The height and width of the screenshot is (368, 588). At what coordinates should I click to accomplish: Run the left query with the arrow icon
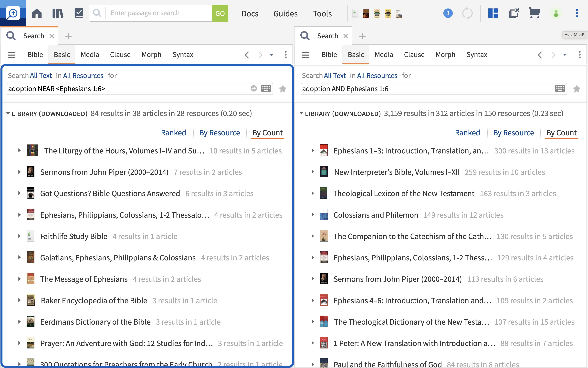[254, 88]
